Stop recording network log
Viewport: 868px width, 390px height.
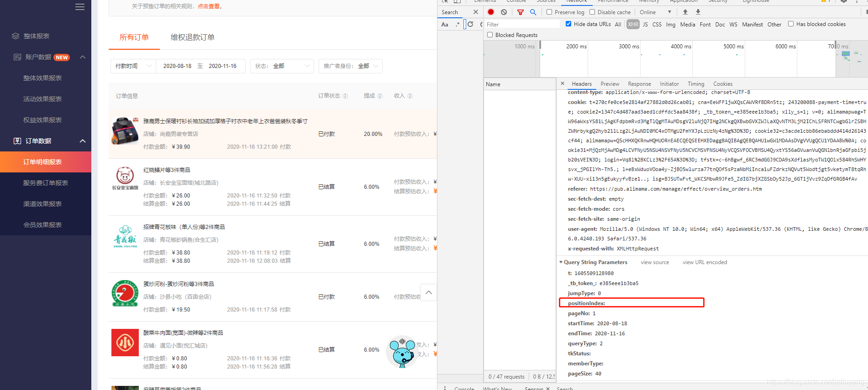coord(491,12)
